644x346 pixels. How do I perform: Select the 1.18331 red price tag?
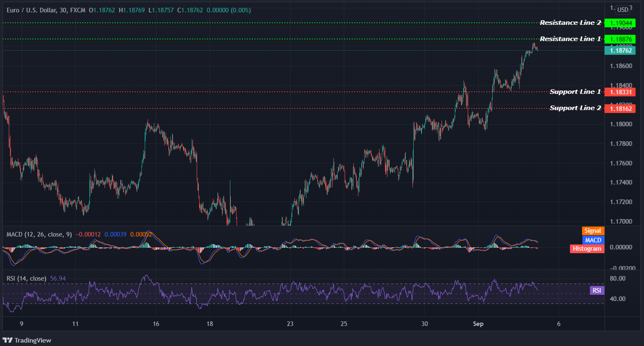(620, 92)
